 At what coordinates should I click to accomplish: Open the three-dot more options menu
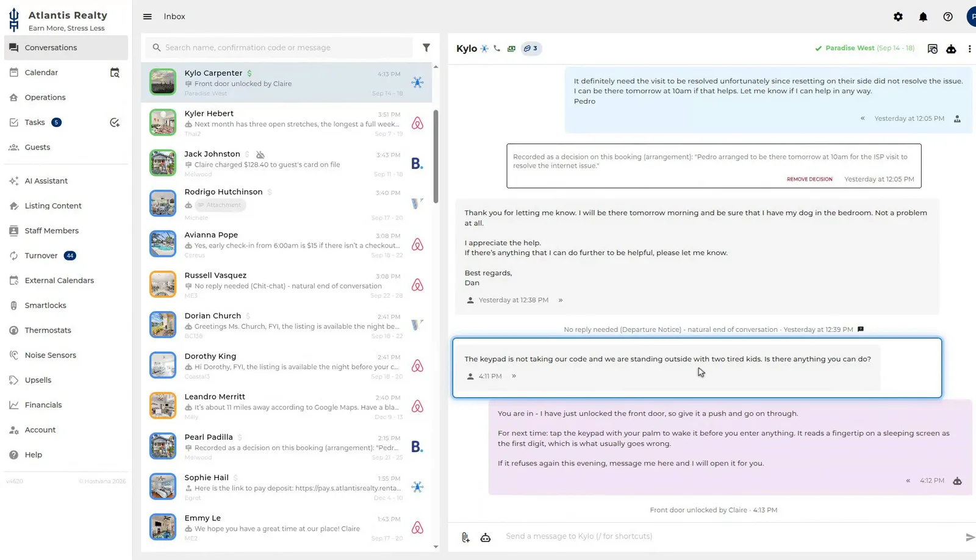pos(969,49)
